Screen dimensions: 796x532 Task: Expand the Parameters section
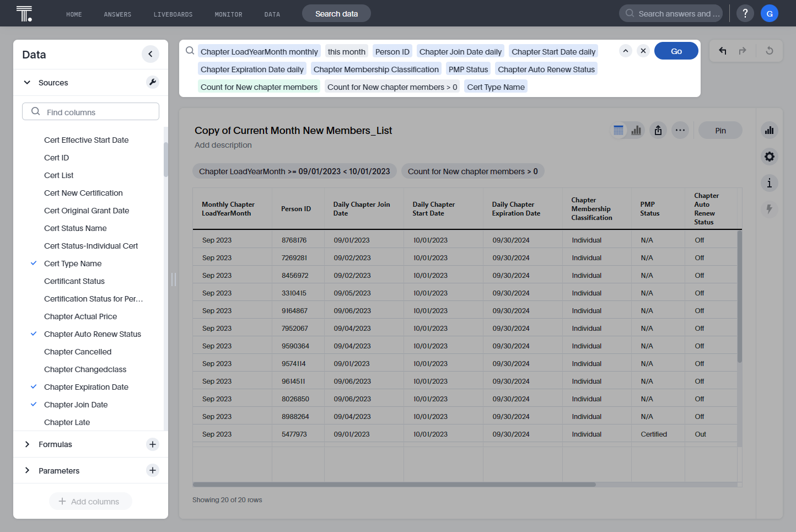point(27,470)
